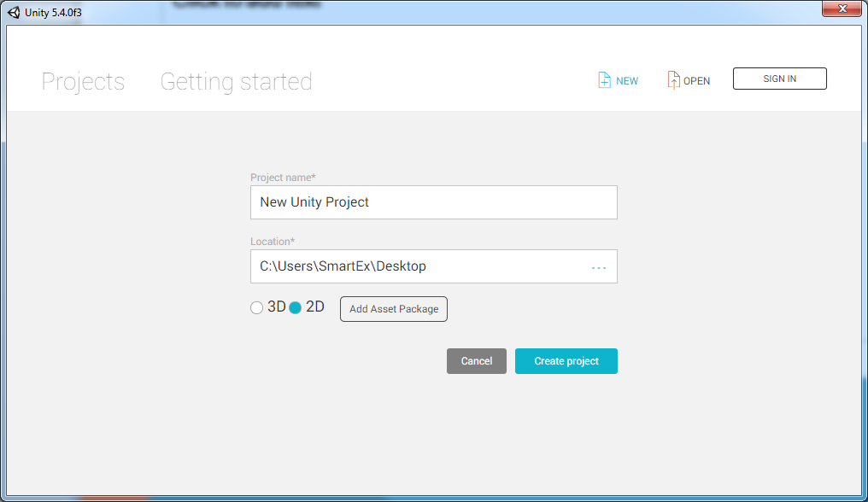Select the 3D radio button
868x502 pixels.
pyautogui.click(x=256, y=308)
